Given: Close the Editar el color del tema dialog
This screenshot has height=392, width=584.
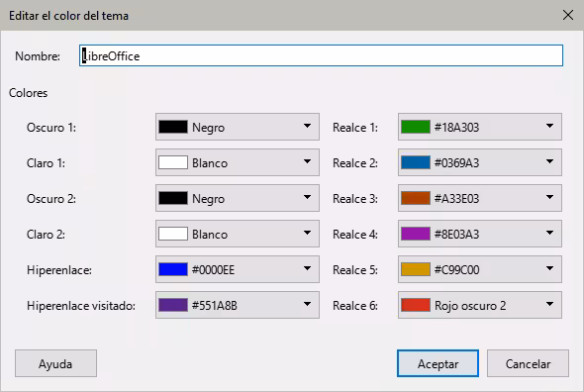Looking at the screenshot, I should pos(568,15).
